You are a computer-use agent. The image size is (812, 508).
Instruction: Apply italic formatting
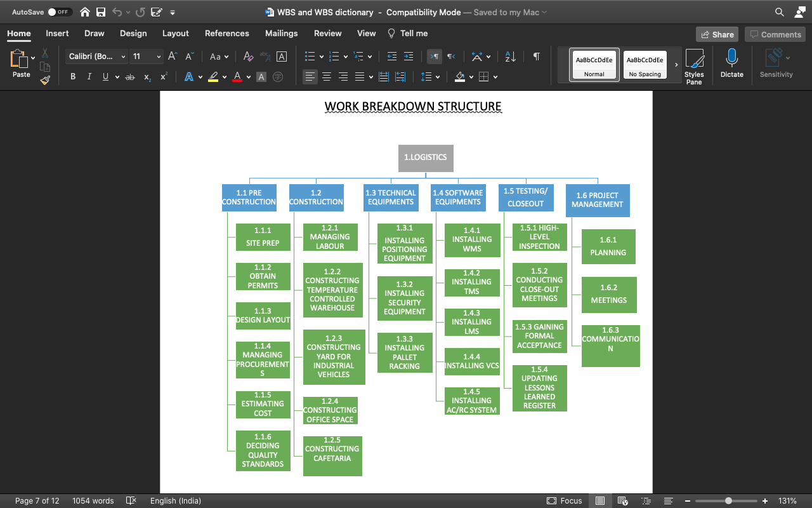(89, 76)
